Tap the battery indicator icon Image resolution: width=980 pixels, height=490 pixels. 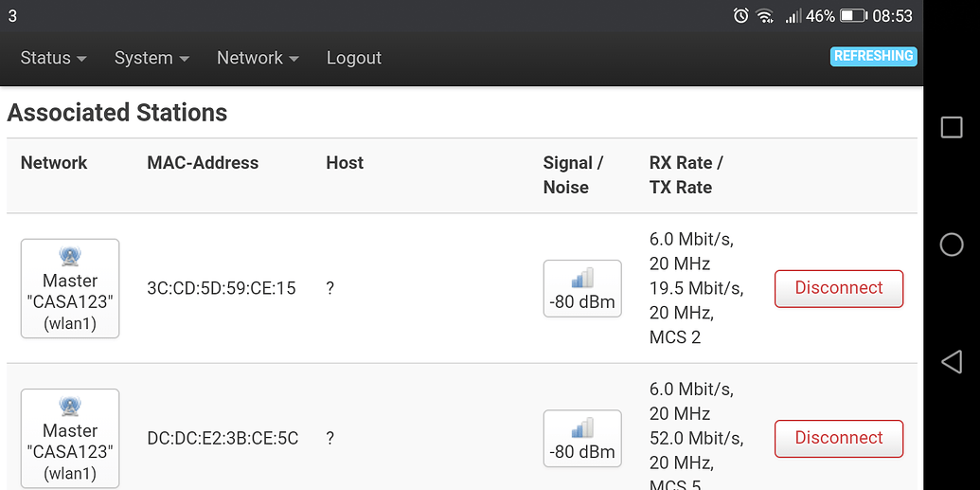853,16
